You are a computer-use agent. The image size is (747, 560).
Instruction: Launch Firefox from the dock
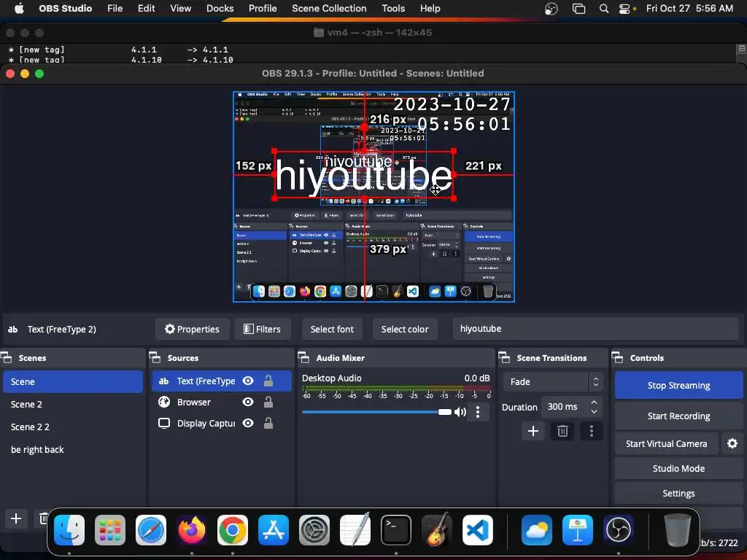click(x=192, y=530)
